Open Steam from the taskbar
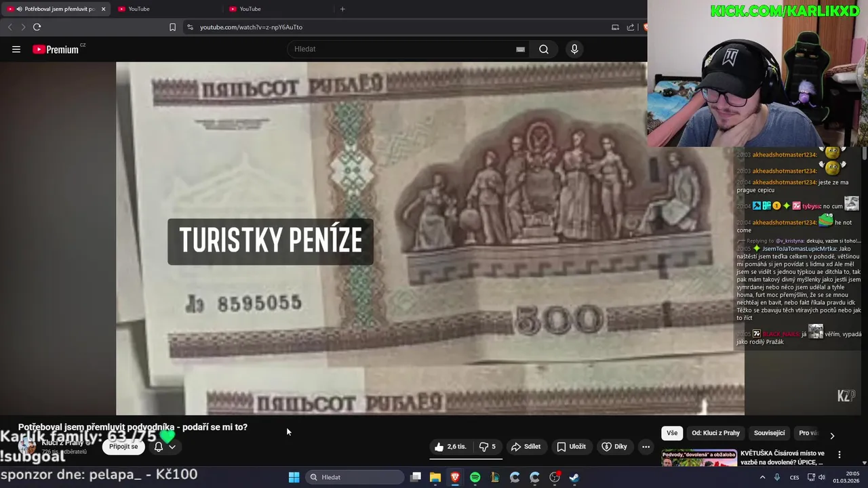The image size is (868, 488). pos(574,477)
